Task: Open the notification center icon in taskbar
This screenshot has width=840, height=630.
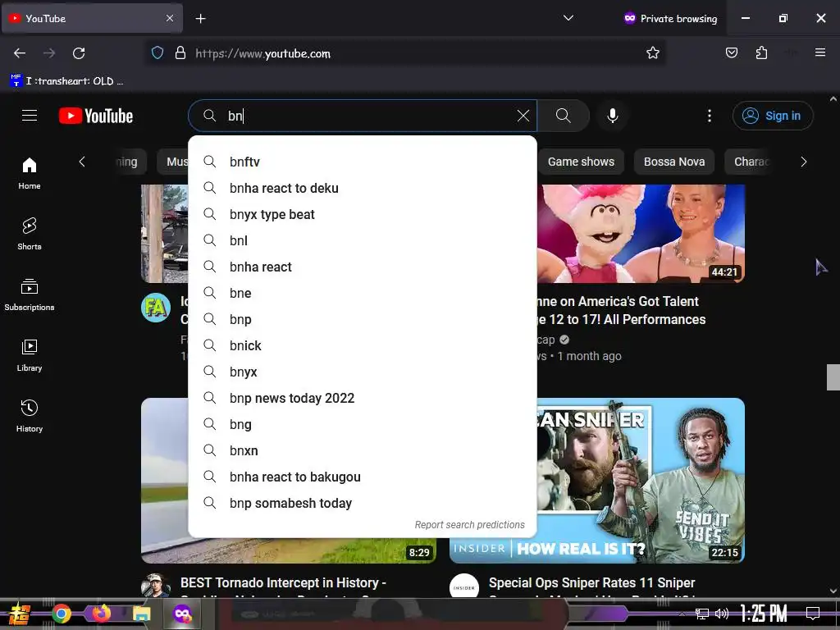Action: pyautogui.click(x=813, y=614)
